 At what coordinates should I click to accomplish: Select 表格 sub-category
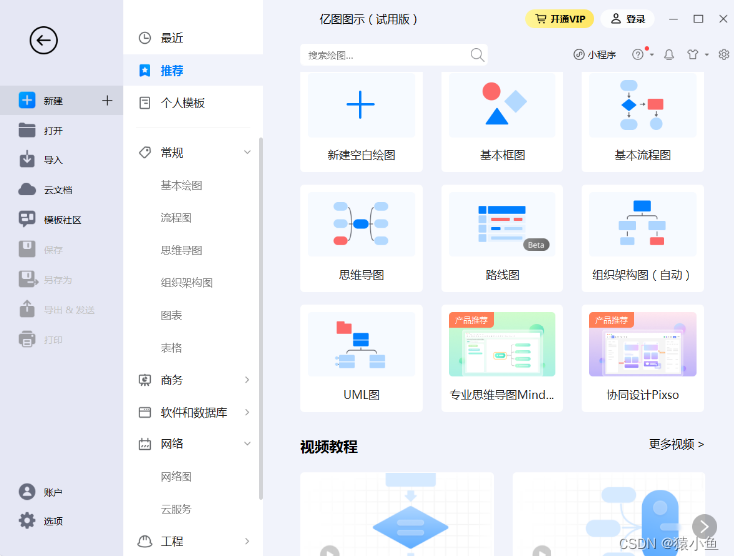pos(171,347)
